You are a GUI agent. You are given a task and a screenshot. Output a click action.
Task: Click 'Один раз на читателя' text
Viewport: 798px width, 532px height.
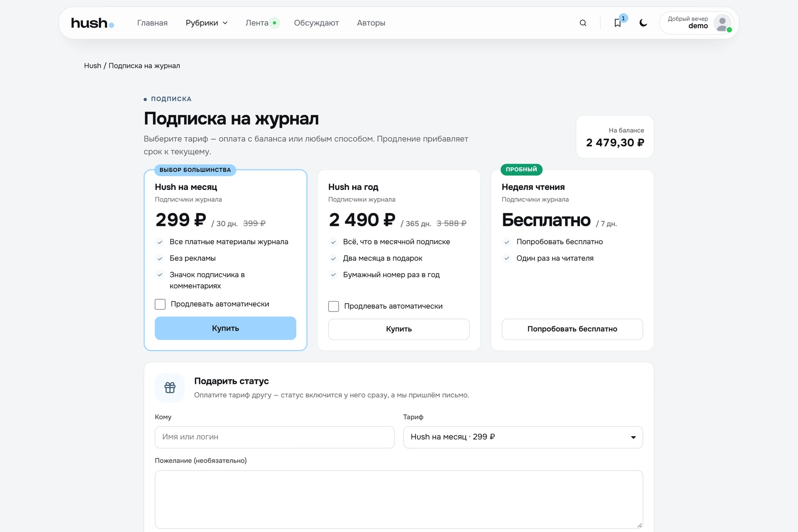click(x=555, y=258)
